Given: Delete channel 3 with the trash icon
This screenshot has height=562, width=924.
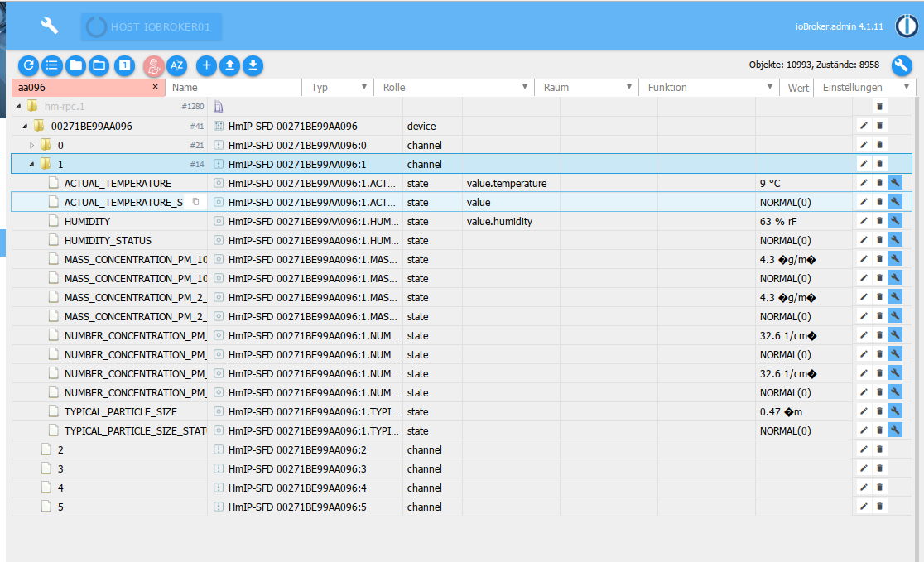Looking at the screenshot, I should pos(879,468).
